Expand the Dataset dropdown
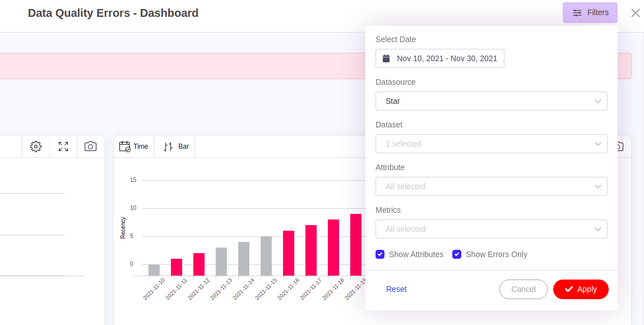The image size is (644, 325). [491, 144]
